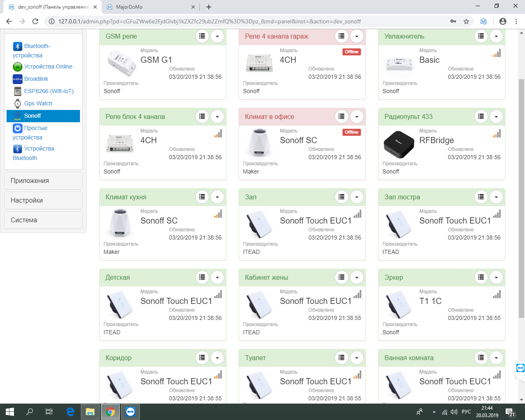Open Gps Watch module
525x420 pixels.
pos(33,103)
